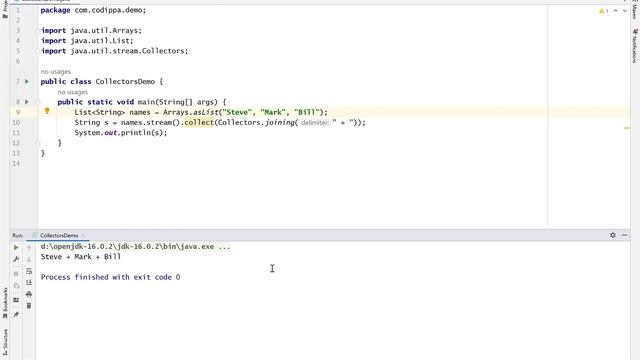Click the CollectorsDemo class name

[x=125, y=82]
